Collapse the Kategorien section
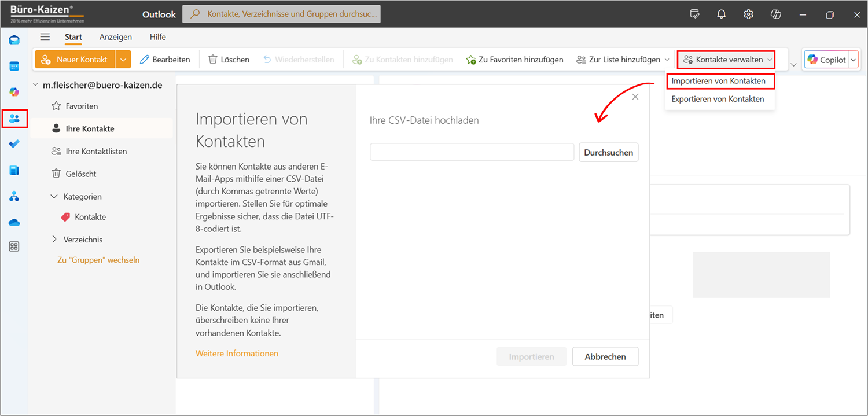Image resolution: width=868 pixels, height=416 pixels. tap(54, 197)
